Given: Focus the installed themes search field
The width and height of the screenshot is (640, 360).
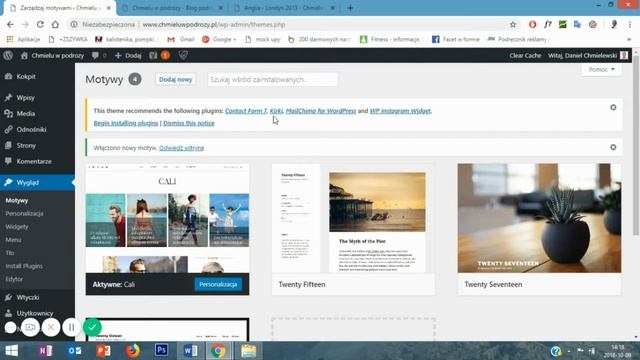Looking at the screenshot, I should tap(272, 80).
